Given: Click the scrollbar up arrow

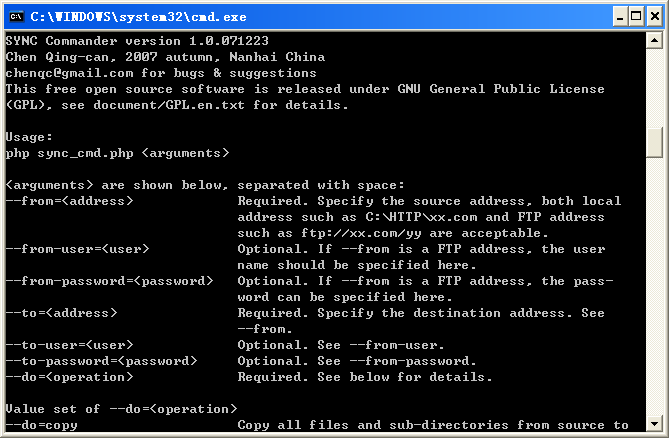Looking at the screenshot, I should (654, 41).
